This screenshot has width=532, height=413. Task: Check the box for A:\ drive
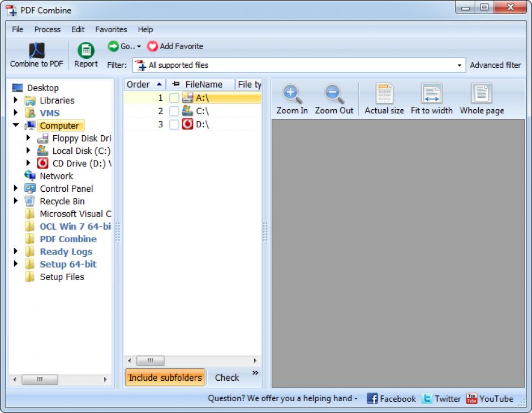click(174, 98)
